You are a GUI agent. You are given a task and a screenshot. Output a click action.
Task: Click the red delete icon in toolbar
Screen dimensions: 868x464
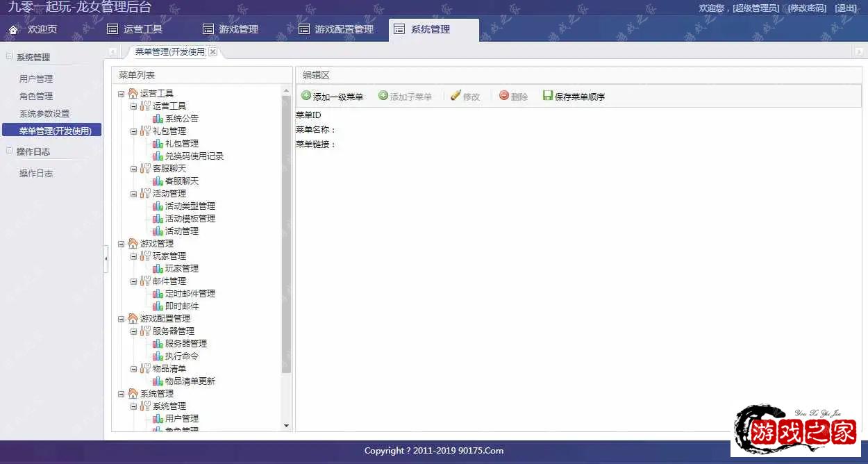[504, 96]
